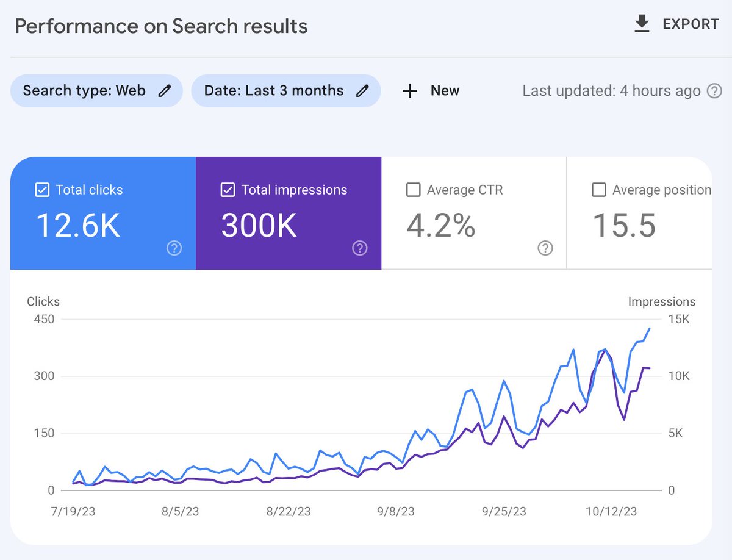The image size is (732, 560).
Task: Click the 9/25/23 date on the chart axis
Action: point(503,511)
